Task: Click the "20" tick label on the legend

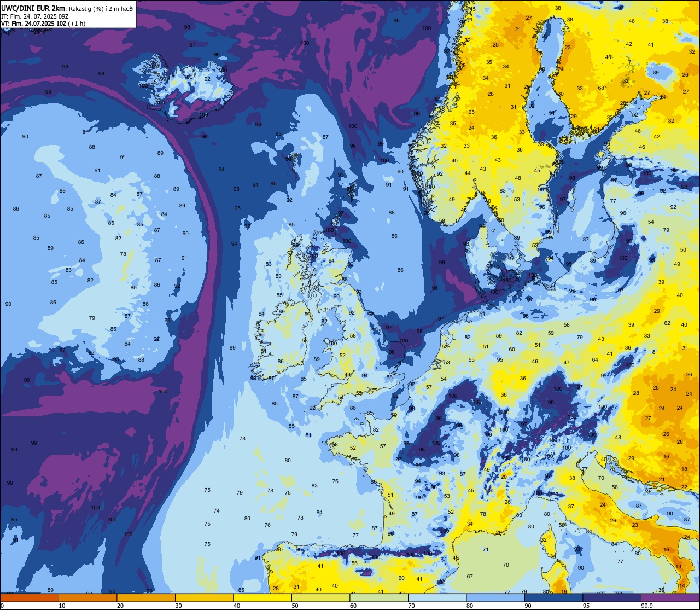Action: pyautogui.click(x=120, y=606)
